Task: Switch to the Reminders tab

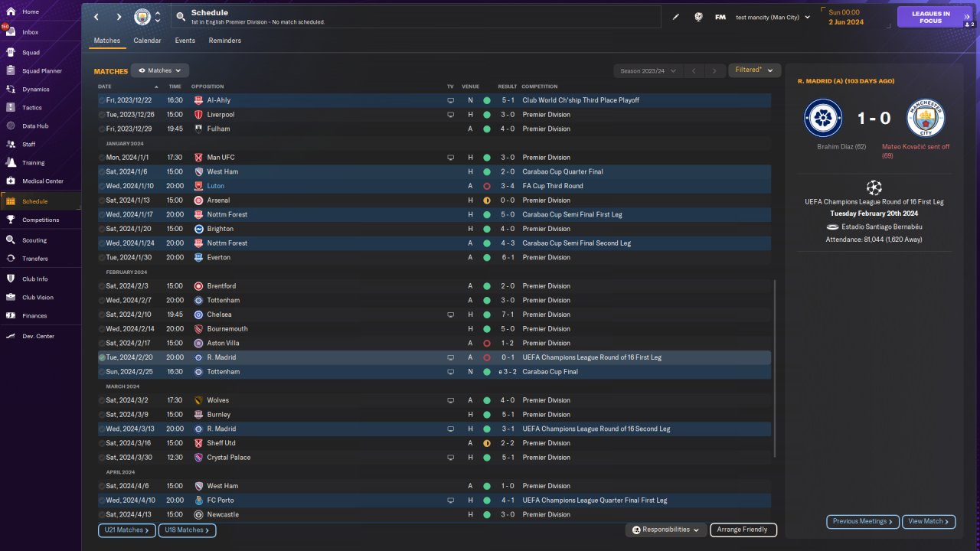Action: pos(225,41)
